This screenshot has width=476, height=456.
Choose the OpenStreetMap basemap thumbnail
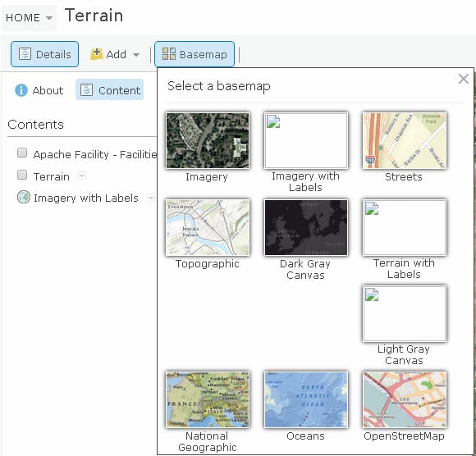(x=405, y=399)
